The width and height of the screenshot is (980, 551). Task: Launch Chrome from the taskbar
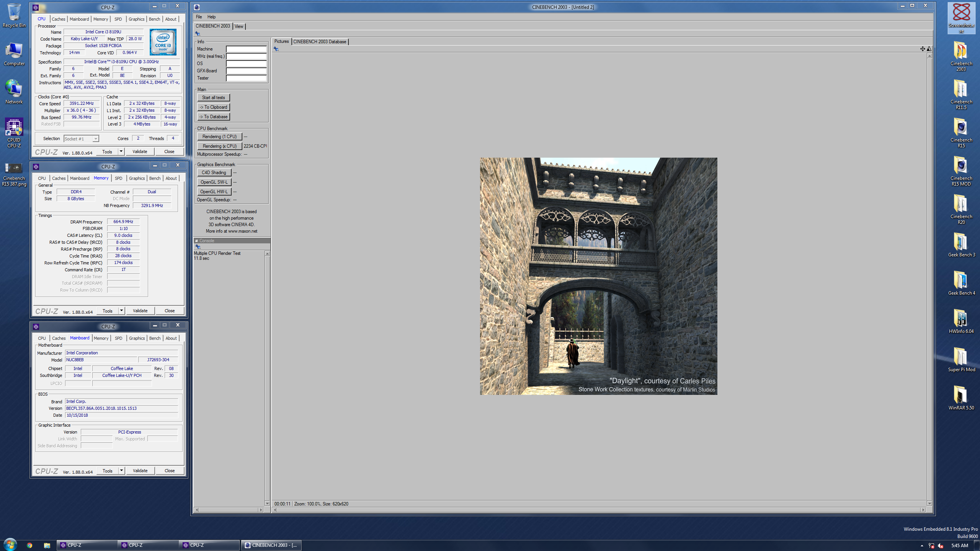(x=29, y=545)
